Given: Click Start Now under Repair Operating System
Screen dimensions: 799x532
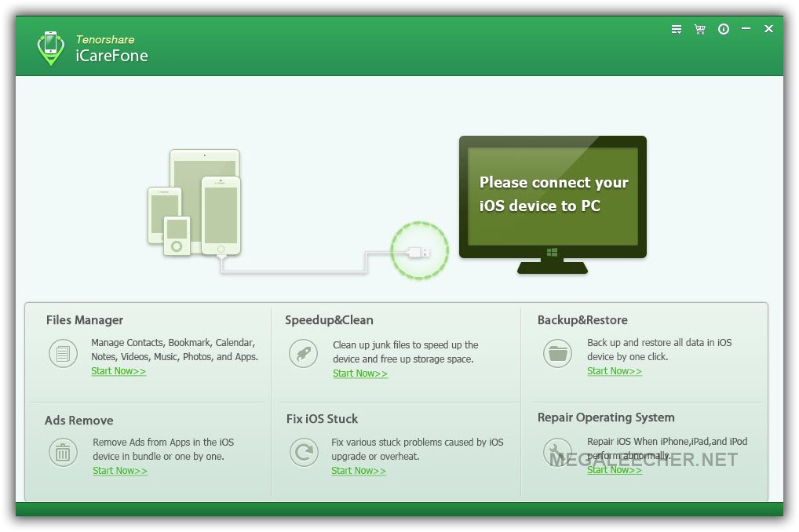Looking at the screenshot, I should click(x=615, y=470).
